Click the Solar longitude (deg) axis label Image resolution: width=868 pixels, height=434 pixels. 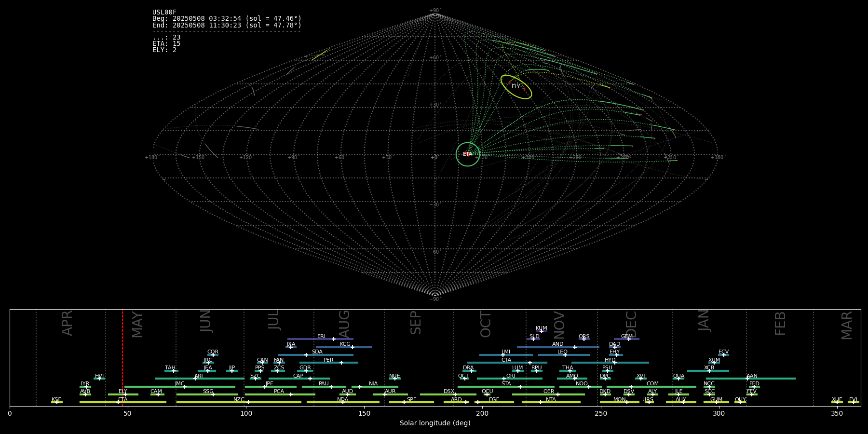[x=434, y=423]
